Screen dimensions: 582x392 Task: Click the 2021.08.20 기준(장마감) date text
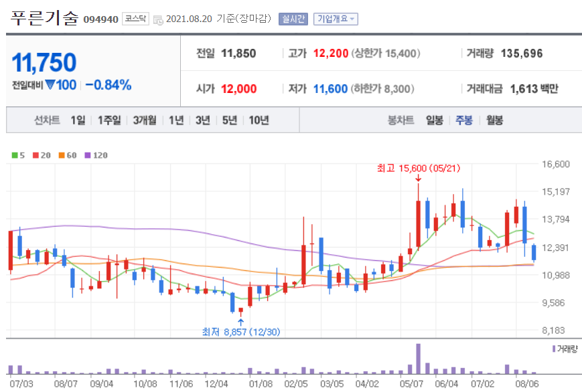(x=218, y=19)
